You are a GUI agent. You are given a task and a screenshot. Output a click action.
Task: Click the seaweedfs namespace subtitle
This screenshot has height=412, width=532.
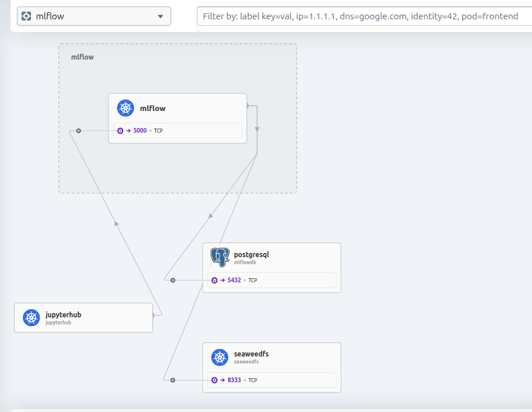[x=246, y=362]
